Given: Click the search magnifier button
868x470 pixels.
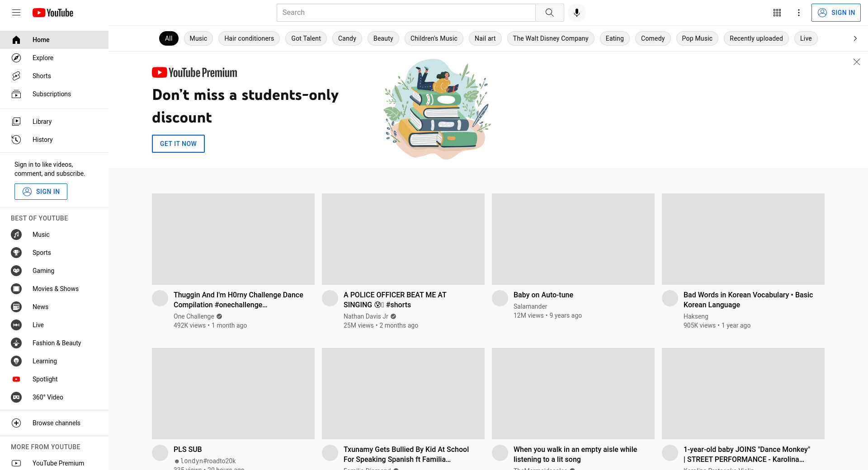Looking at the screenshot, I should pos(549,13).
